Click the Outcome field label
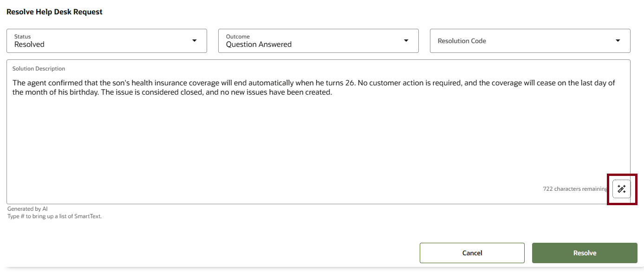644x272 pixels. click(238, 37)
